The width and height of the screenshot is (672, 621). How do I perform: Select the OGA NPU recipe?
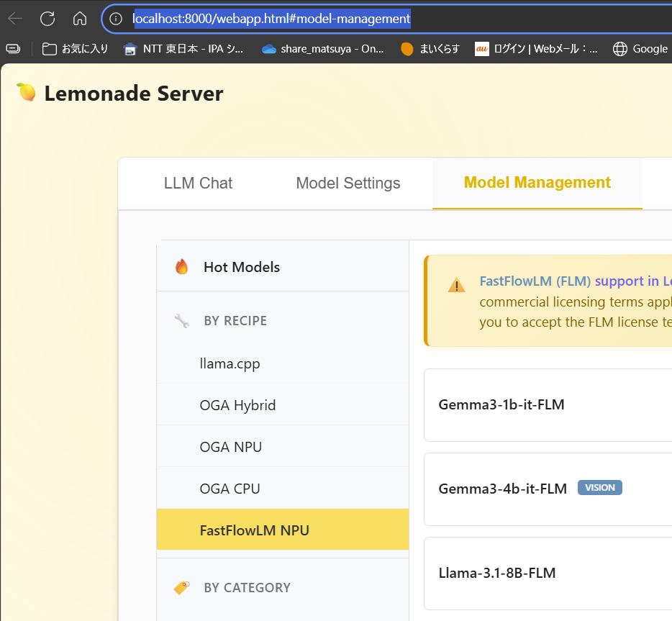point(230,447)
